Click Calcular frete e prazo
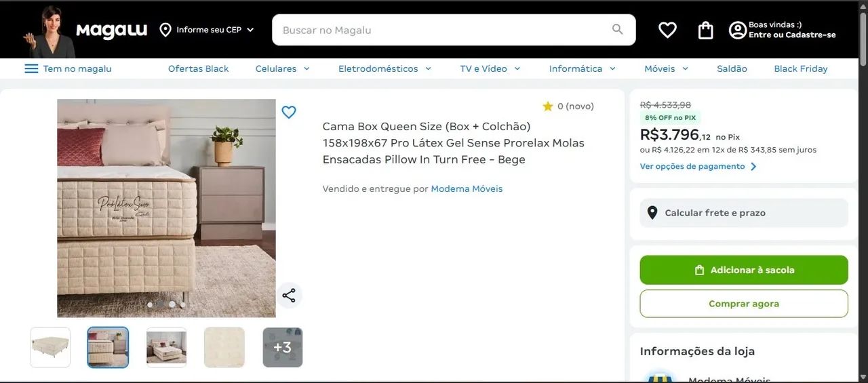The image size is (868, 383). (x=744, y=213)
